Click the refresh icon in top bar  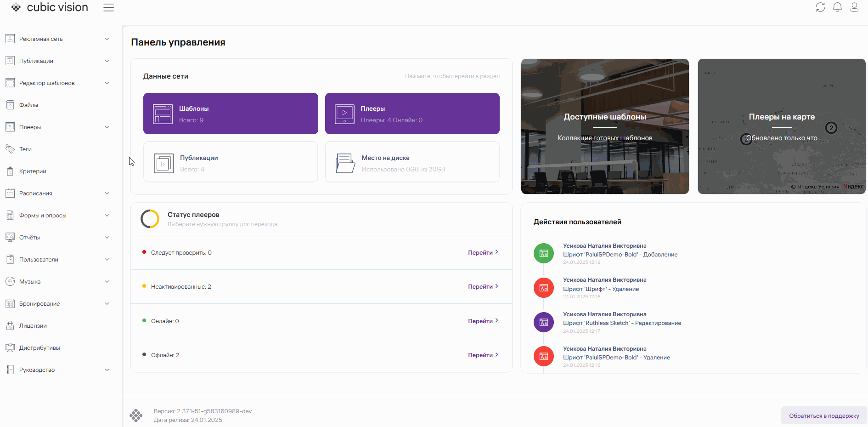(x=820, y=7)
